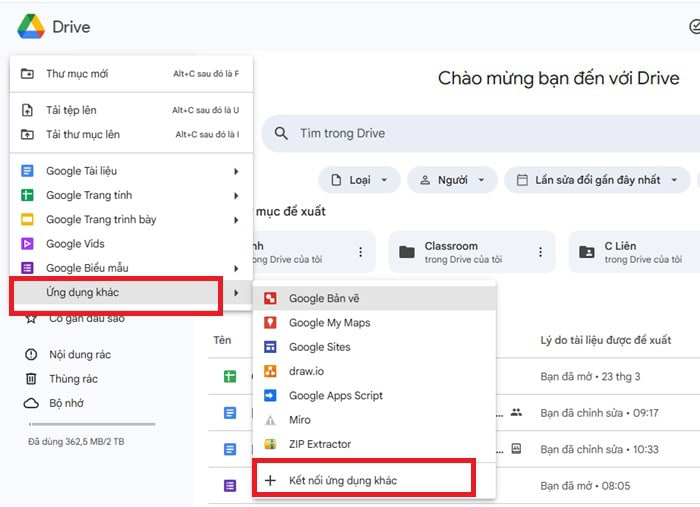Click the green Sheets file icon in list
The width and height of the screenshot is (700, 507).
(230, 377)
